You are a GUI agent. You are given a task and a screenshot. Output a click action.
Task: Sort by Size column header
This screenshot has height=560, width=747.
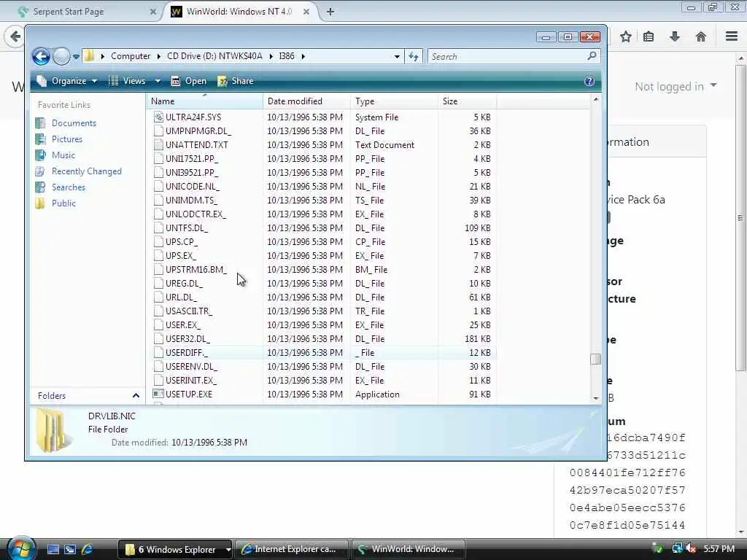click(x=467, y=101)
